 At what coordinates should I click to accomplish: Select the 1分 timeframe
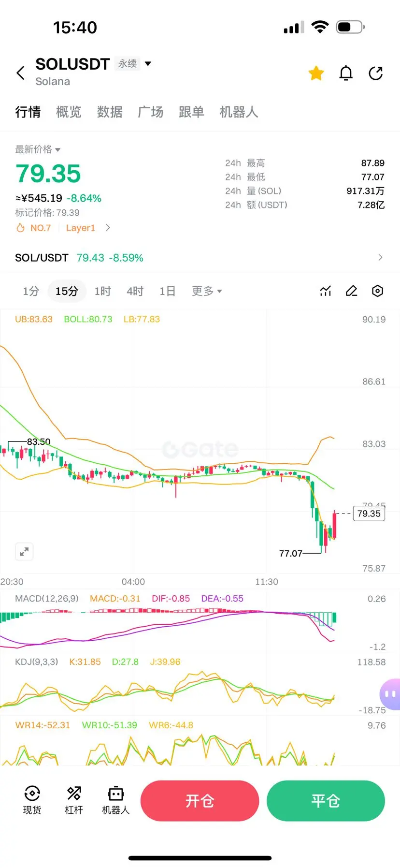pyautogui.click(x=31, y=291)
